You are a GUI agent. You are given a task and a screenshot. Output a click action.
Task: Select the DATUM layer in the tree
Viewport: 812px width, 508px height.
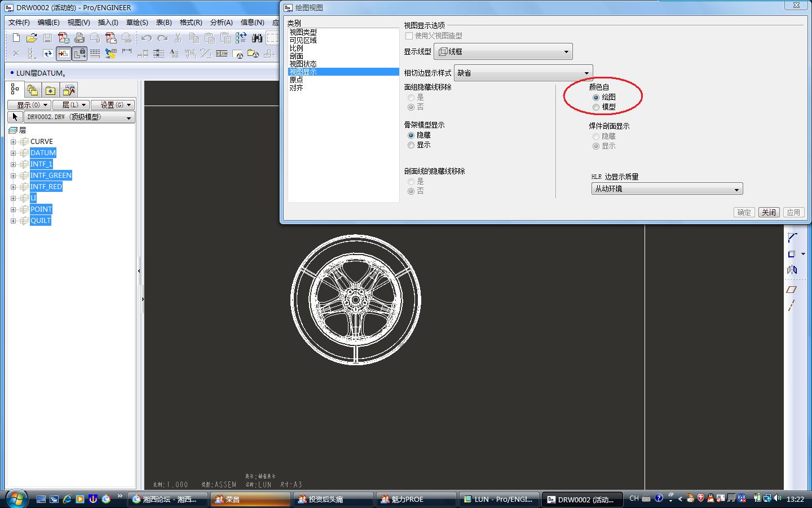point(43,153)
